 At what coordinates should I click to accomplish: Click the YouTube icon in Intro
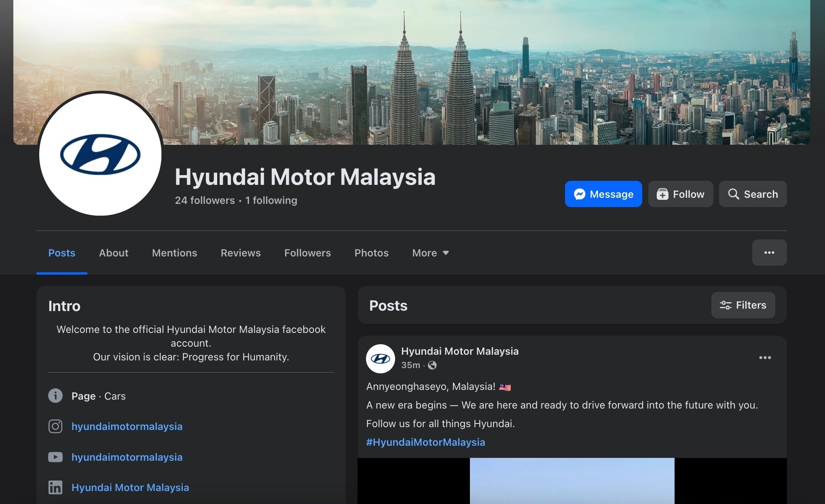click(x=55, y=457)
